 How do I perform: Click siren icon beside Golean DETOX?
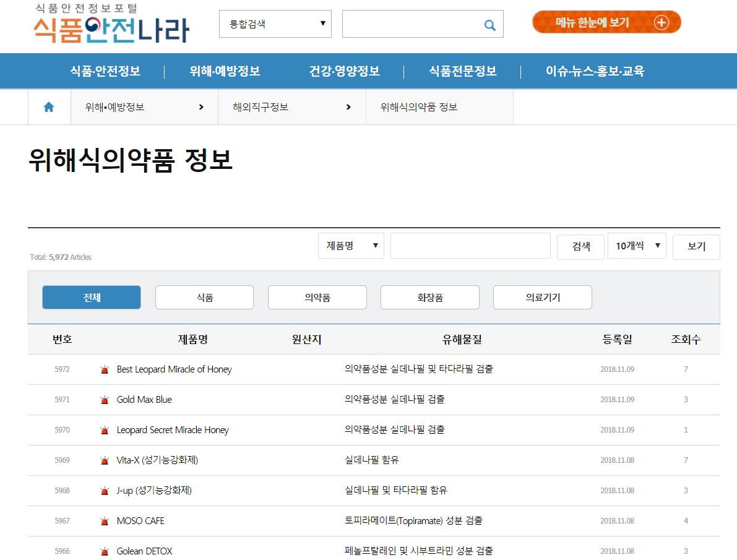click(x=105, y=551)
